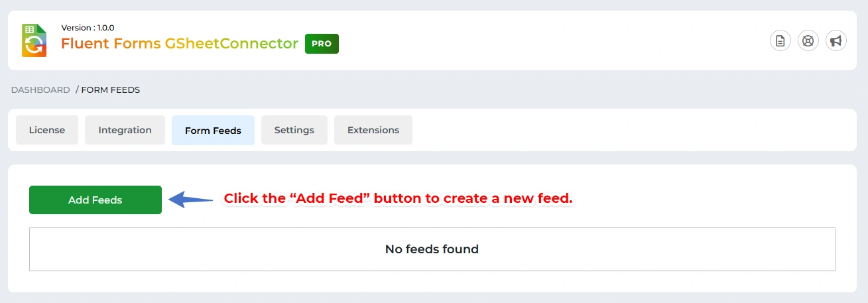868x303 pixels.
Task: Open the Integration tab
Action: coord(125,130)
